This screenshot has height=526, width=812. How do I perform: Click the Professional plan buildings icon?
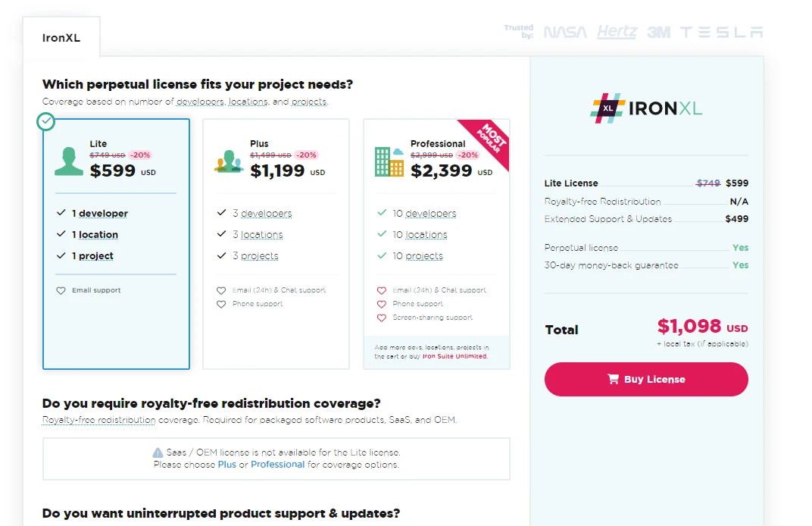pyautogui.click(x=389, y=161)
